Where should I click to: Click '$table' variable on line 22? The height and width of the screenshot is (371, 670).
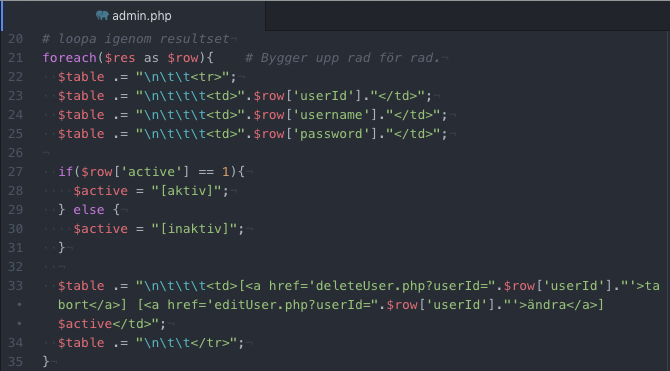(x=81, y=77)
